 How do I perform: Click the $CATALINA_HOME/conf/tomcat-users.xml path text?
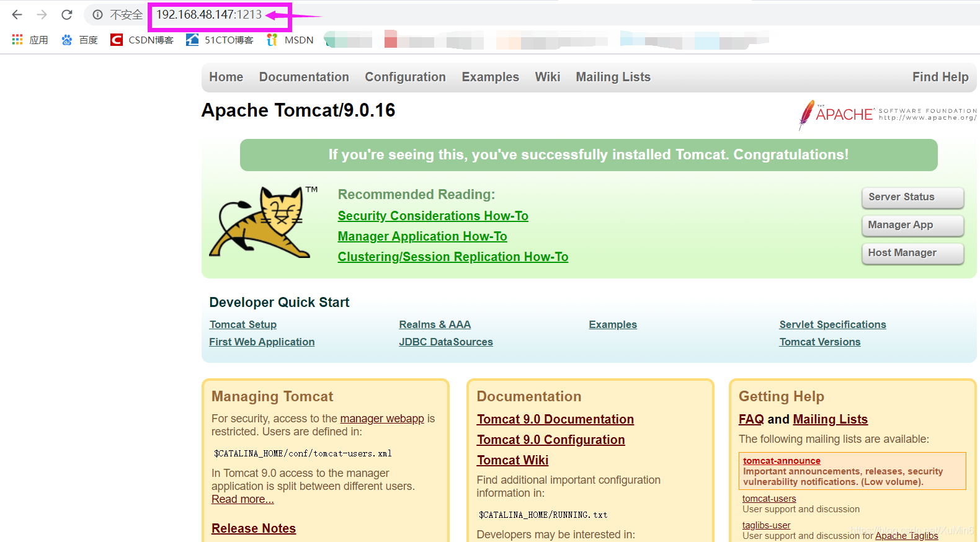(303, 453)
